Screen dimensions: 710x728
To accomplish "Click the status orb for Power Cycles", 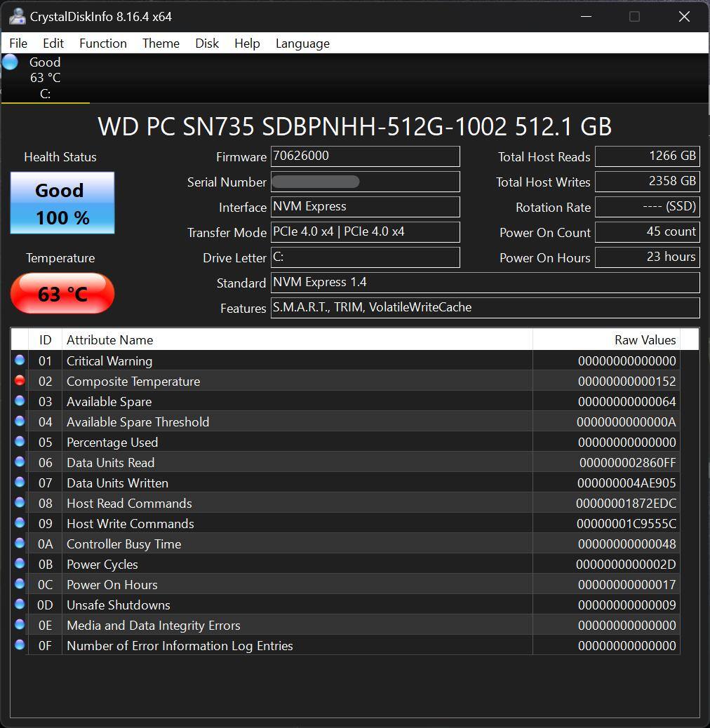I will 20,564.
